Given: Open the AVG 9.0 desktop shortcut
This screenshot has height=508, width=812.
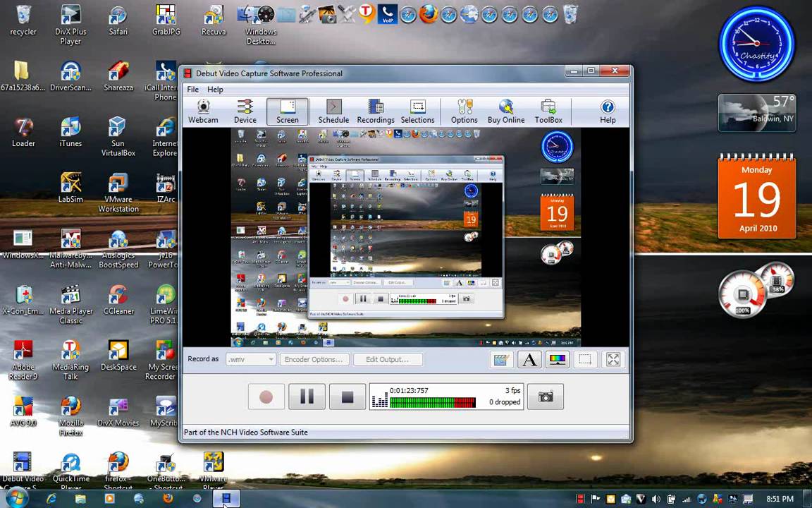Looking at the screenshot, I should tap(23, 411).
